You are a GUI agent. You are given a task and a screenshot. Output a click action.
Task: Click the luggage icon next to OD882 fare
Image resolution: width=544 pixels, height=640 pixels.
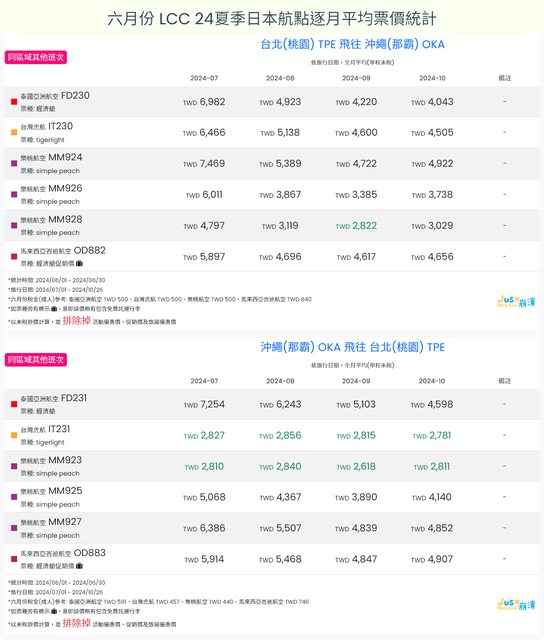pyautogui.click(x=79, y=264)
